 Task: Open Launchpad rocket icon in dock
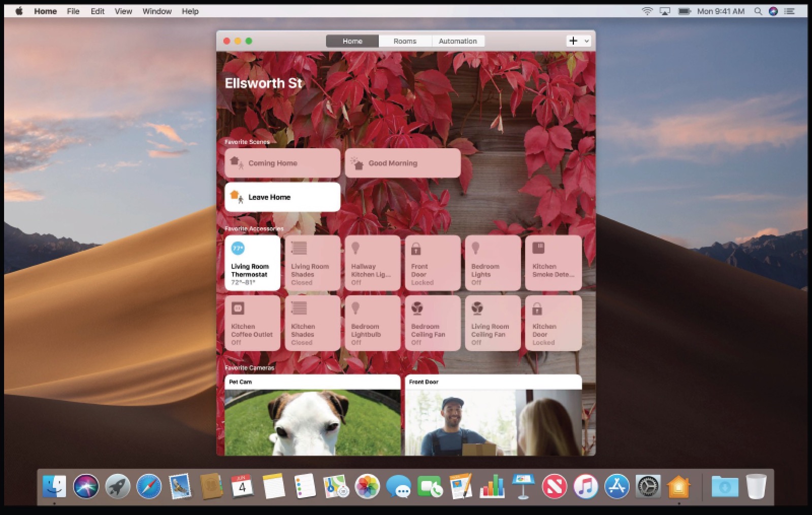pyautogui.click(x=117, y=487)
